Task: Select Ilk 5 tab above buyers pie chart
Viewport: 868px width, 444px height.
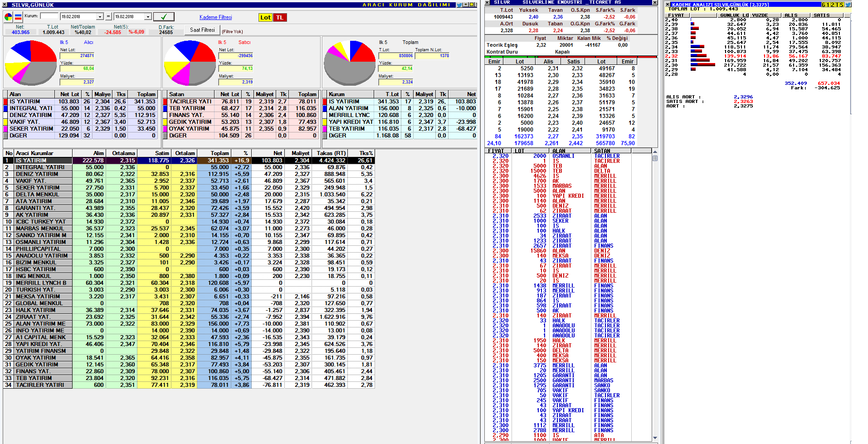Action: (x=64, y=42)
